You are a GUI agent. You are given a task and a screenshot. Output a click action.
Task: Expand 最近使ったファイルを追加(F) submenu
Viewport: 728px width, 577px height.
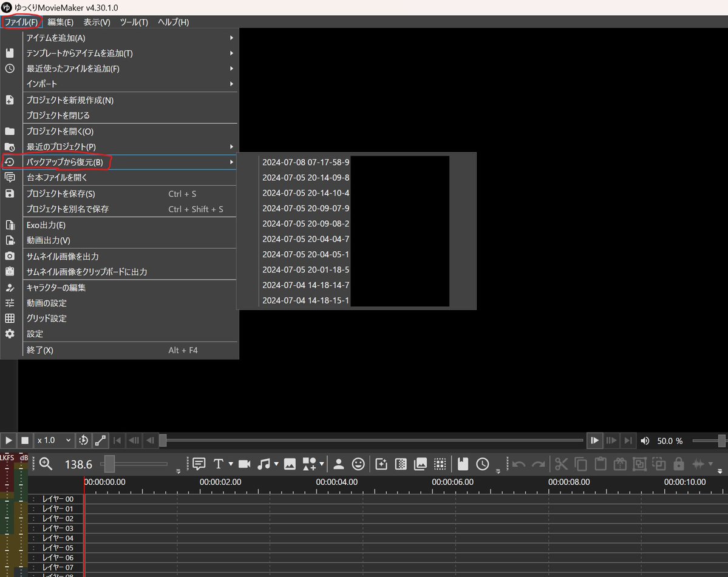(x=130, y=69)
